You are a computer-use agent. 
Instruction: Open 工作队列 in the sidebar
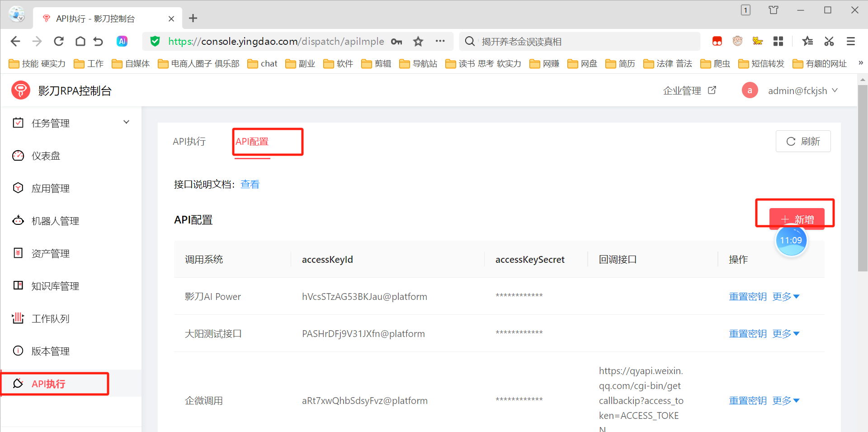coord(71,318)
